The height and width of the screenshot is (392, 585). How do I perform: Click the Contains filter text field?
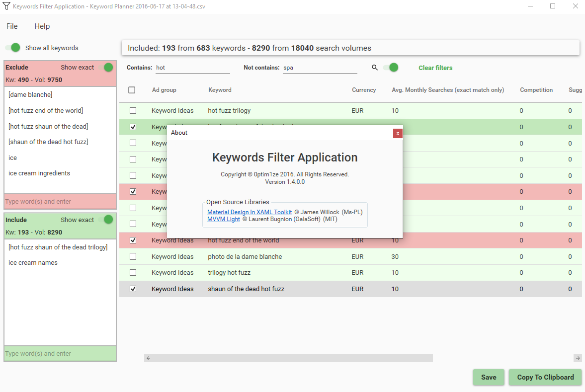tap(192, 68)
